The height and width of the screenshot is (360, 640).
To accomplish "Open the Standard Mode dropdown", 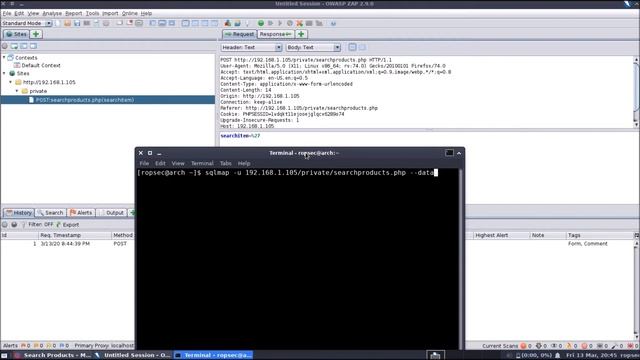I will (x=27, y=23).
